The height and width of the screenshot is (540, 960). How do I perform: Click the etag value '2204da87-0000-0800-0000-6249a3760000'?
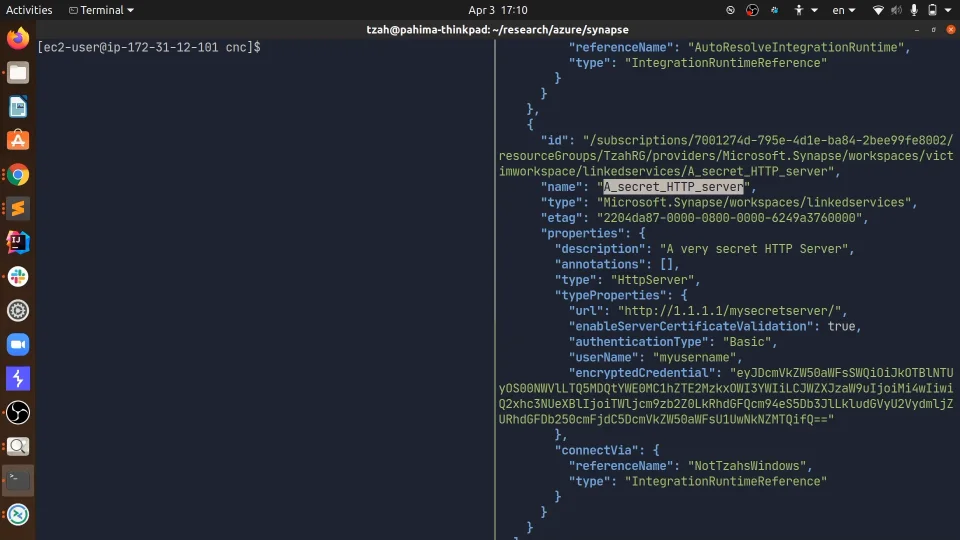coord(729,217)
